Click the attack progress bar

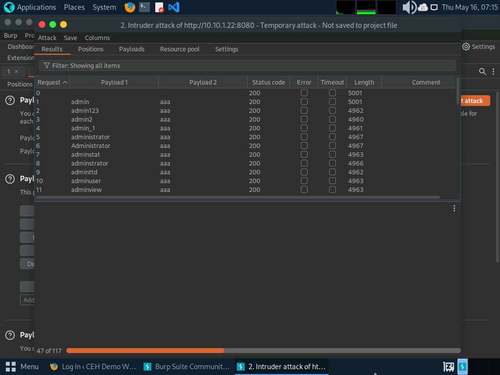click(263, 350)
